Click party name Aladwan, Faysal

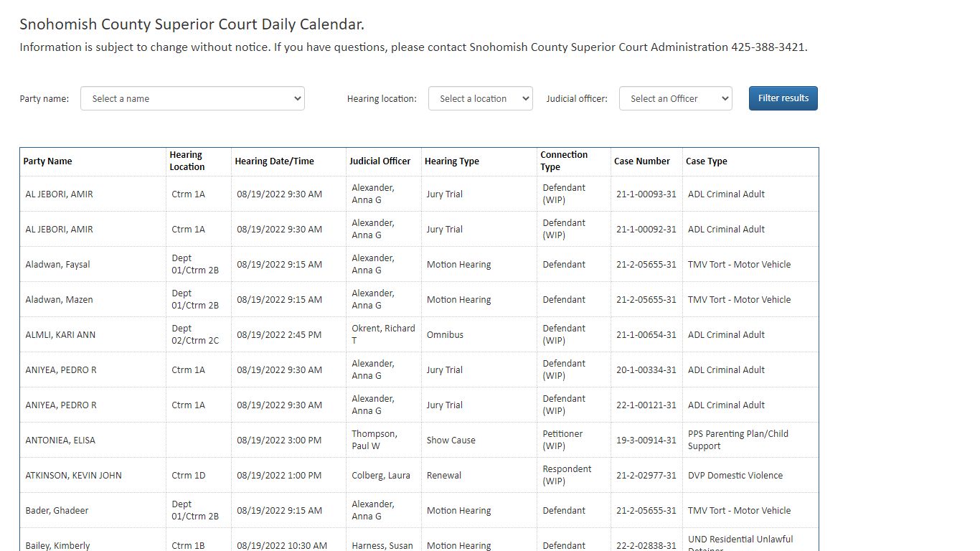(58, 265)
